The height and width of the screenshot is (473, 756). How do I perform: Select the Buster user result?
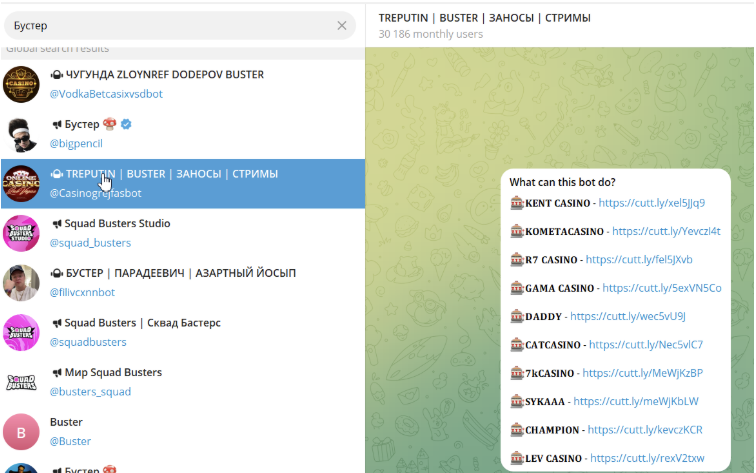click(x=183, y=432)
